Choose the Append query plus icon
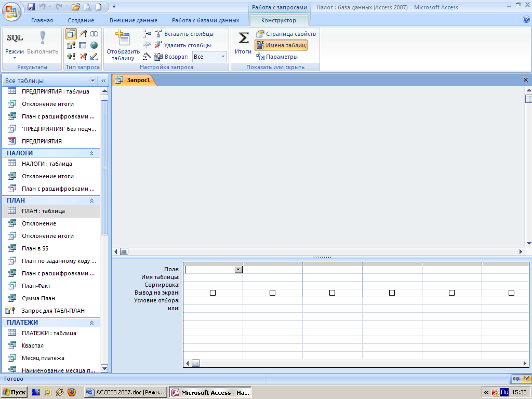 71,56
